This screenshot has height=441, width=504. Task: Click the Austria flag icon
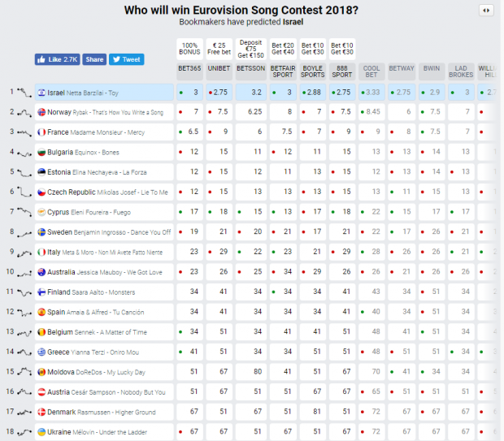(x=41, y=391)
